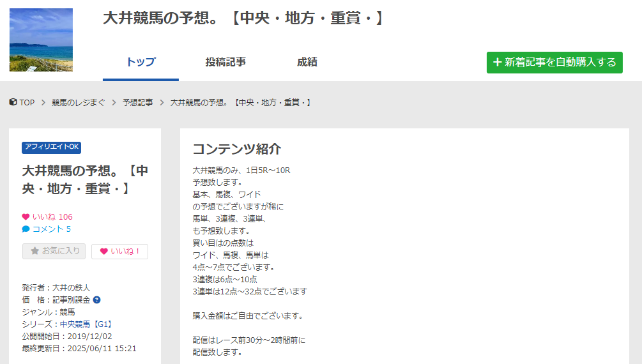
Task: Go to TOP breadcrumb link
Action: click(x=27, y=102)
